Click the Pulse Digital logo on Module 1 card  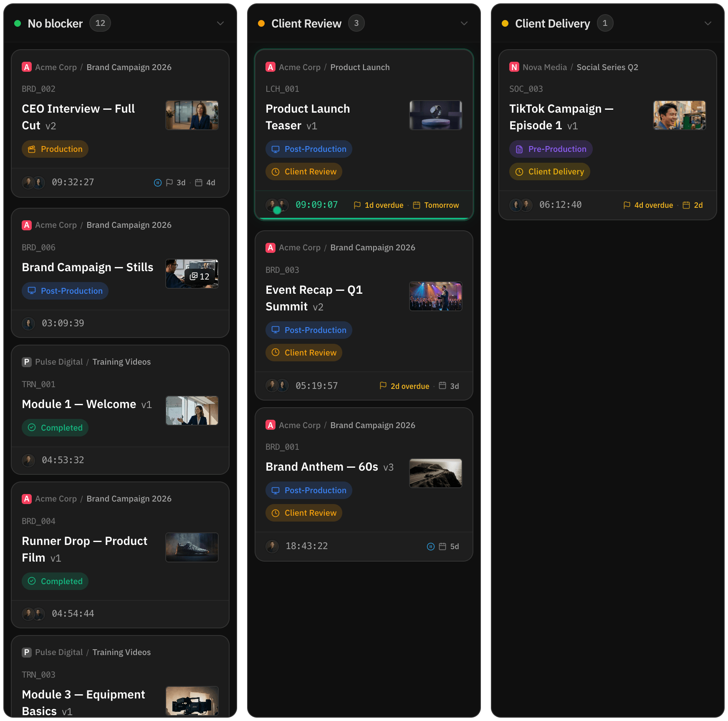coord(27,362)
